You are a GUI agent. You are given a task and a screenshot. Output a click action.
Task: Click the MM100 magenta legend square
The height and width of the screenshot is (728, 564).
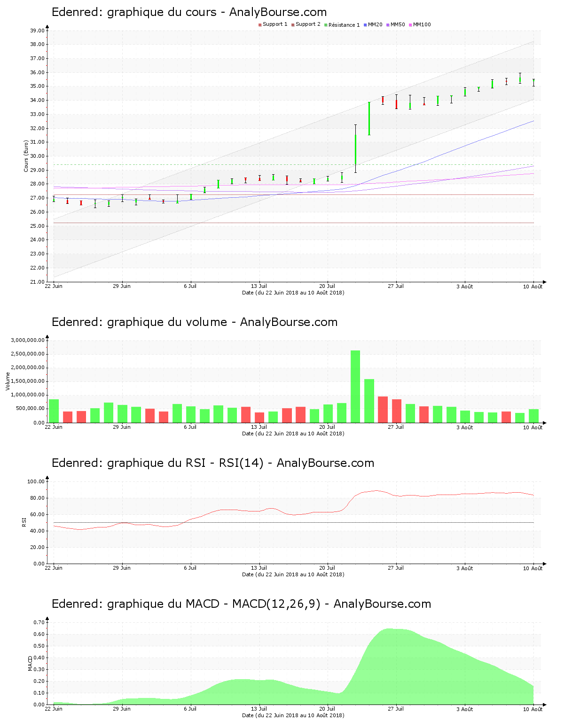410,25
